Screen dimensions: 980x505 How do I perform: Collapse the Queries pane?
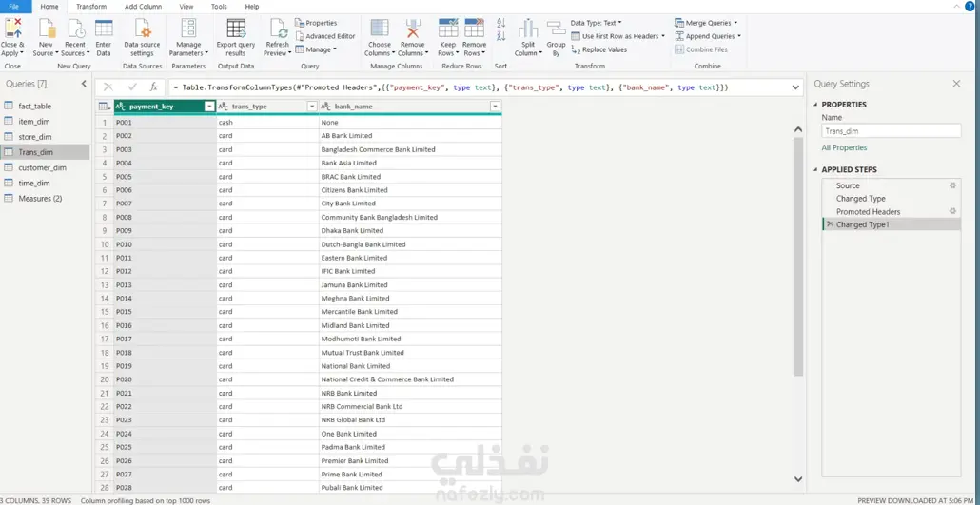84,84
